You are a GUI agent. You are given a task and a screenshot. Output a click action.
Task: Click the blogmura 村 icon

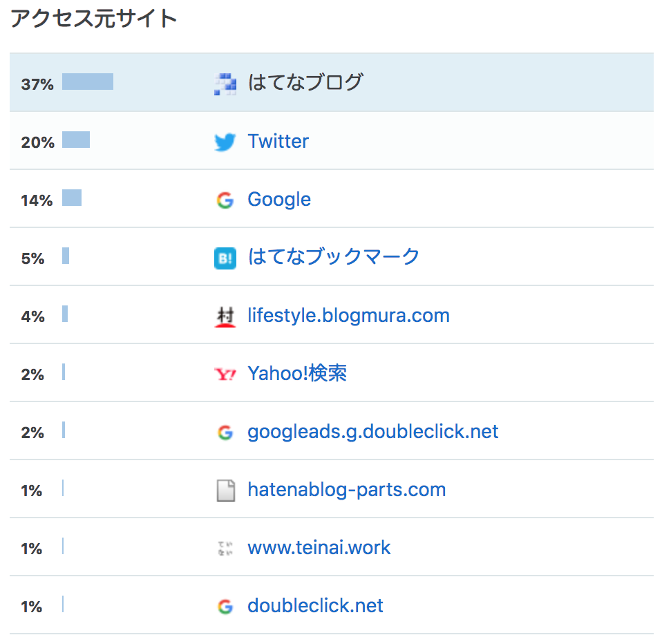225,316
